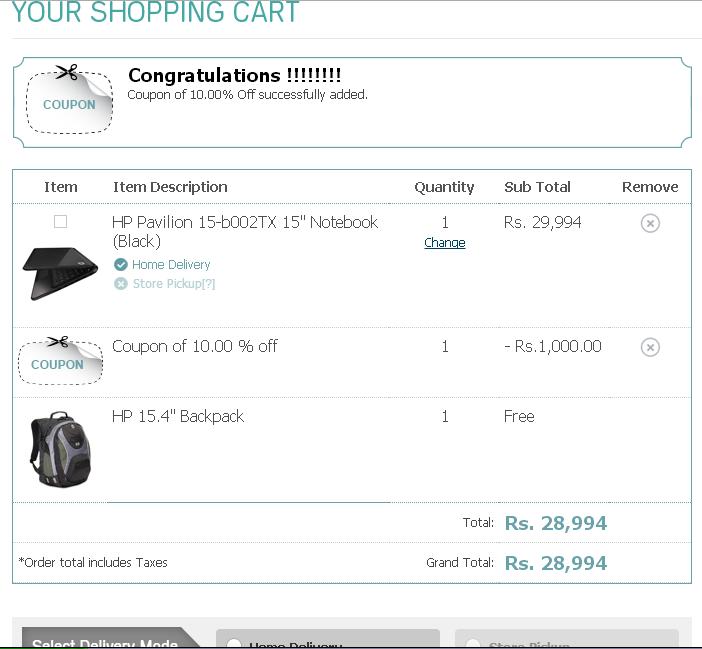Click the Select Delivery Mode tab

[110, 638]
